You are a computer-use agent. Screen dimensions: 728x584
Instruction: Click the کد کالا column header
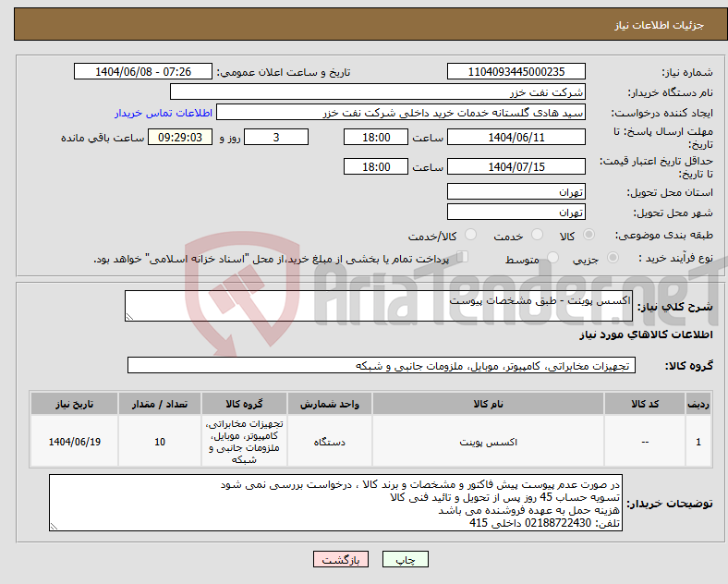tap(645, 404)
